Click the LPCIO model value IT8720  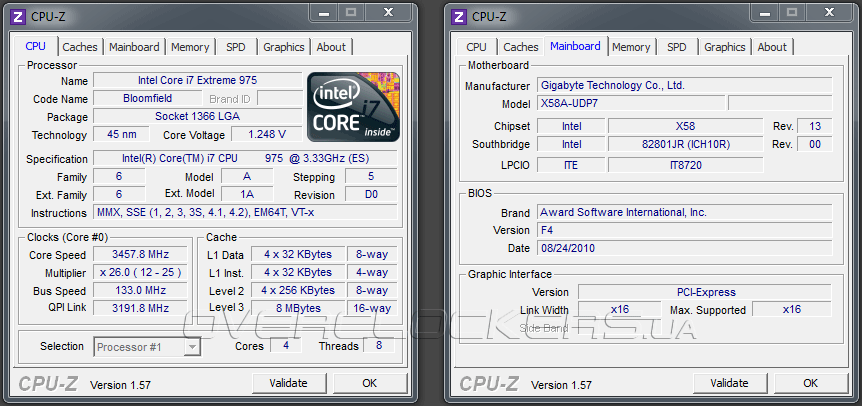click(x=686, y=165)
